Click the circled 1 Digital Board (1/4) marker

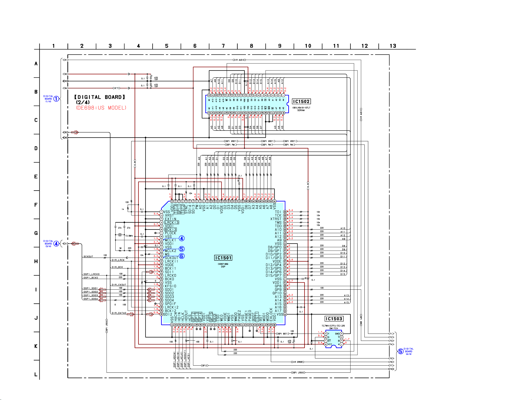[56, 99]
